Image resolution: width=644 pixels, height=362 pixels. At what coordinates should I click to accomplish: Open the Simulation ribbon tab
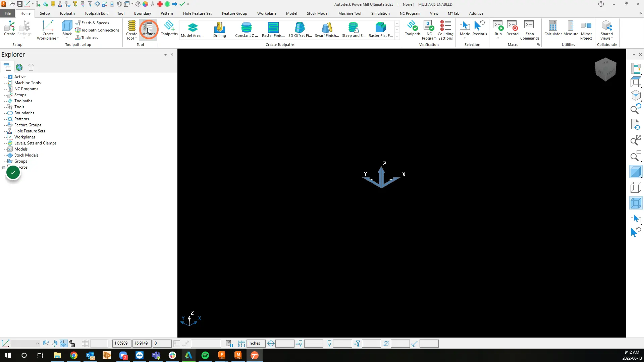pos(380,13)
